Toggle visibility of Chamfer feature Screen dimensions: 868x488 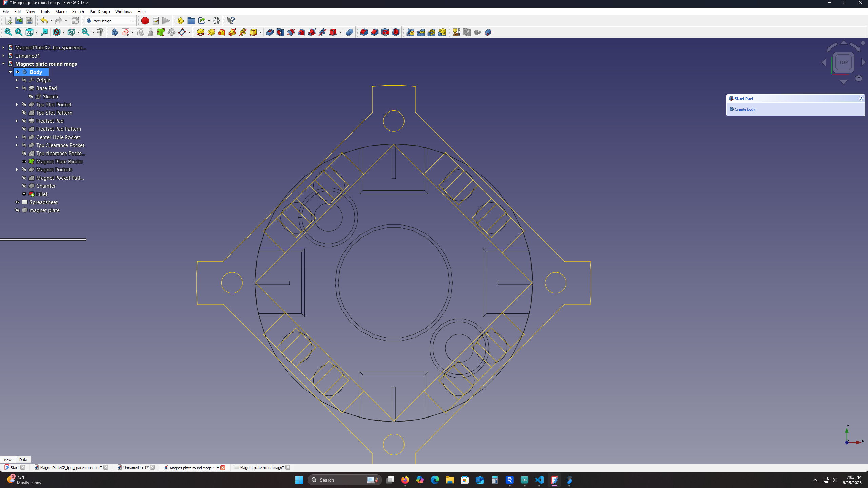point(24,186)
